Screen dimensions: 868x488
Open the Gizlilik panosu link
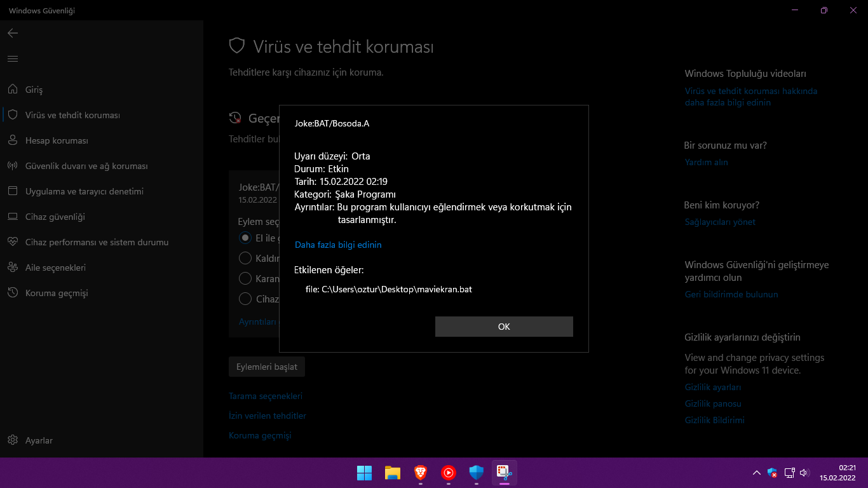coord(713,403)
